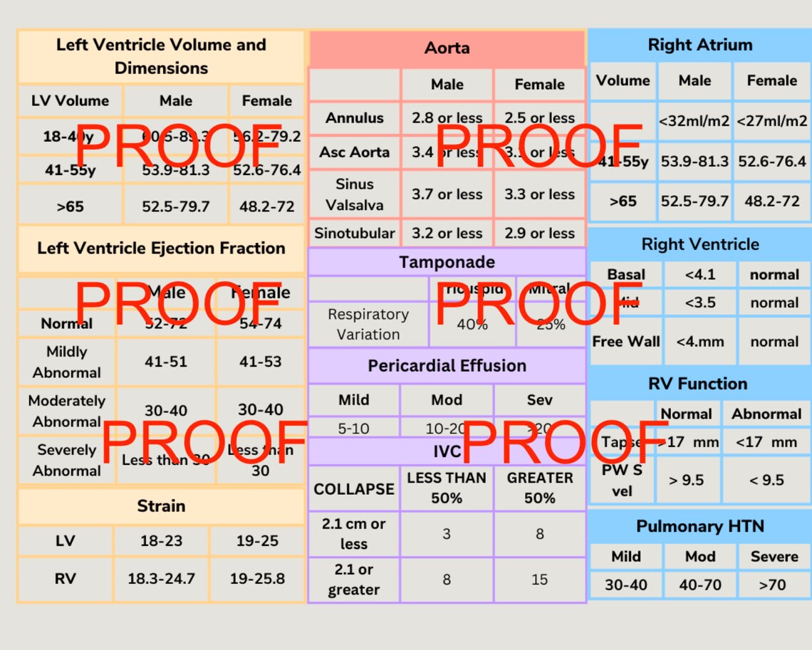Select the Aorta section header
The width and height of the screenshot is (812, 650).
point(447,48)
